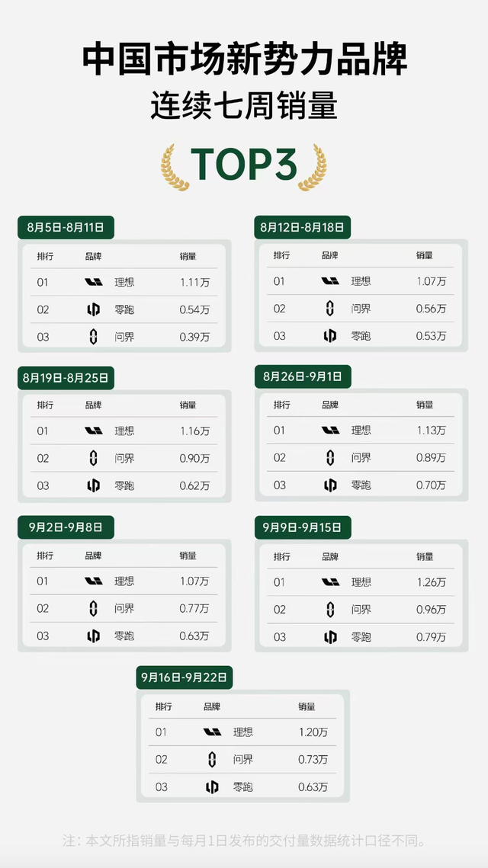Select the 9月9日-9月15日 date label
The image size is (488, 868).
click(303, 527)
